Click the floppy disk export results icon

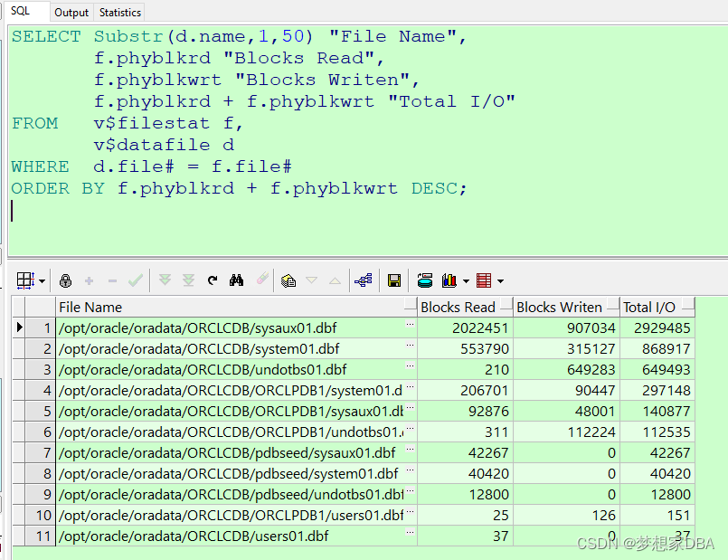pyautogui.click(x=394, y=280)
